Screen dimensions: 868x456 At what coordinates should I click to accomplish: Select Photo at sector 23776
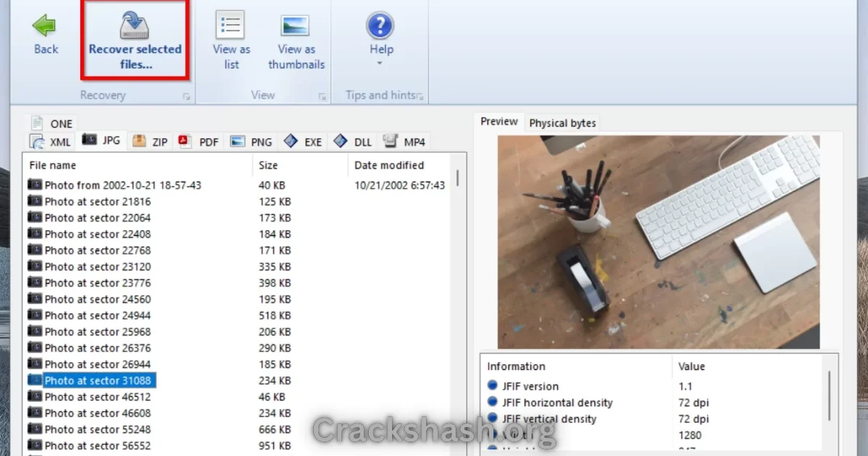pyautogui.click(x=98, y=283)
